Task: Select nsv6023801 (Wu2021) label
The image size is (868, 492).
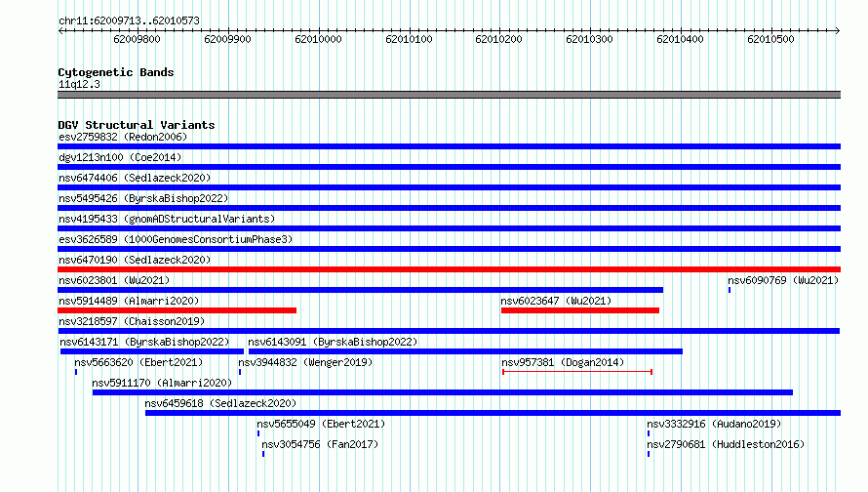Action: click(114, 280)
